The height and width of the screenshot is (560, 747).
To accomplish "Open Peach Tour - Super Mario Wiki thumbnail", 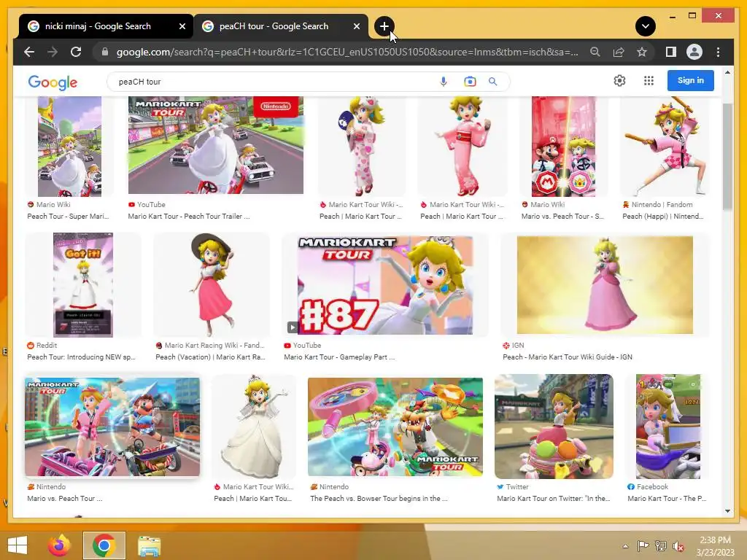I will tap(69, 146).
